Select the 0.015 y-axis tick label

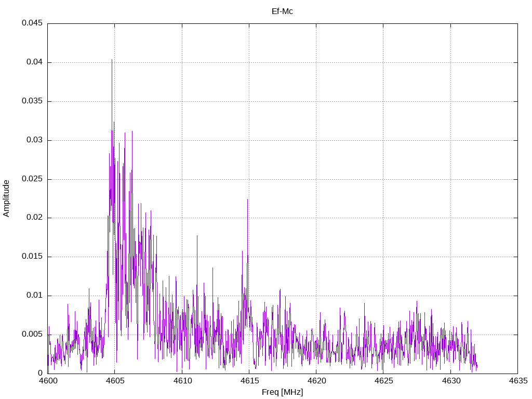pyautogui.click(x=32, y=257)
